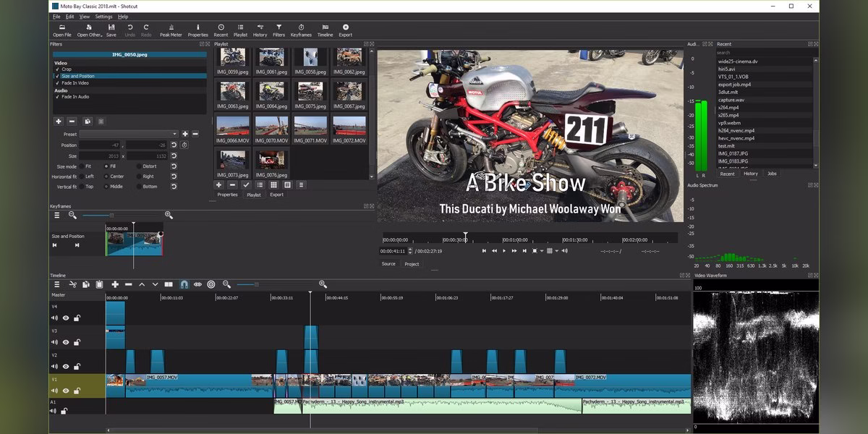Toggle the Fade In Audio filter checkbox

57,96
